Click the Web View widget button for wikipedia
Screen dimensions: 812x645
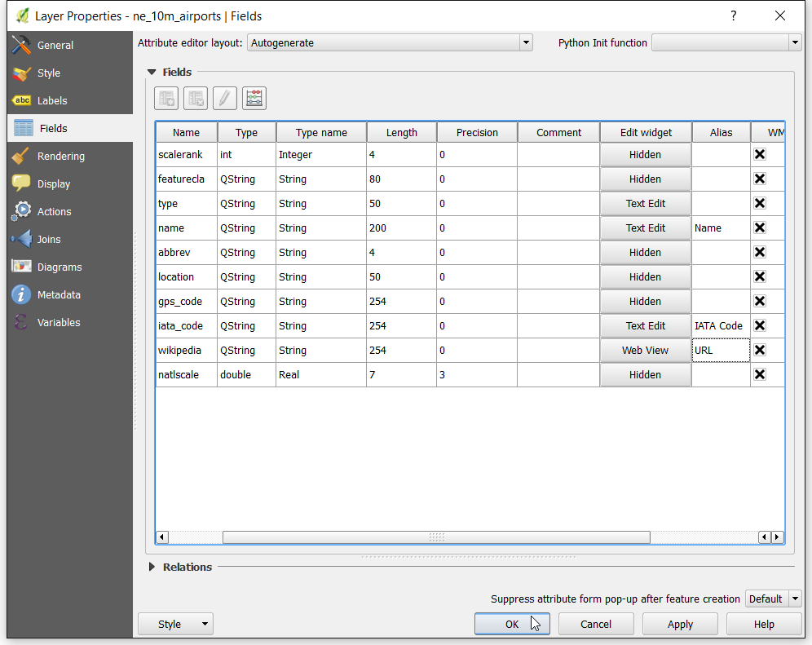645,350
